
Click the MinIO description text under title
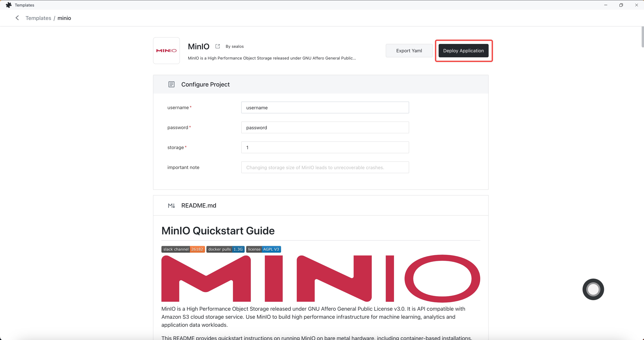[272, 58]
